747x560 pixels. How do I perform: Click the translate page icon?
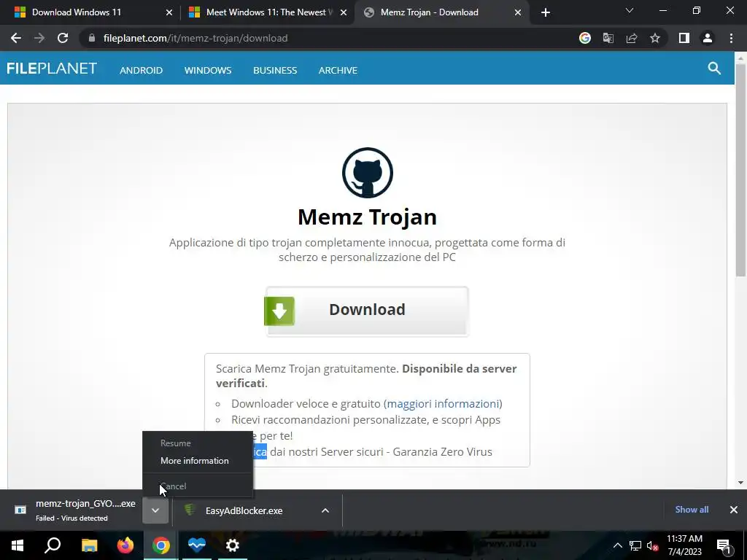(608, 38)
